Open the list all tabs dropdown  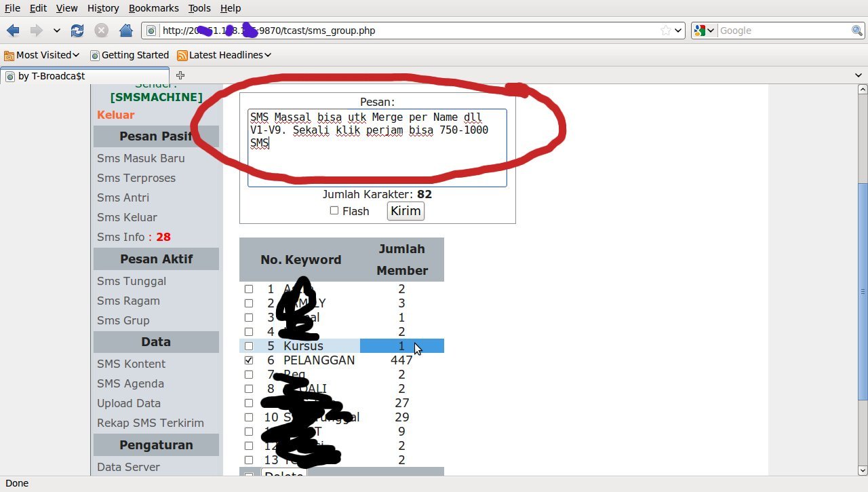[x=859, y=75]
